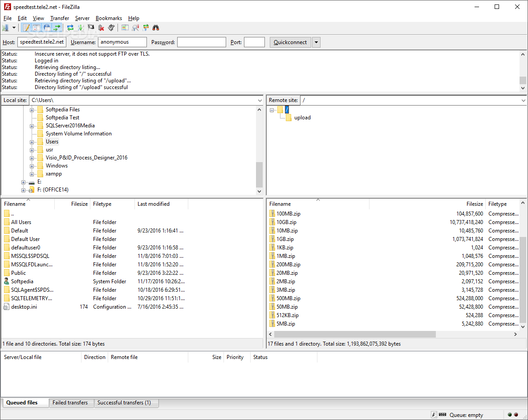Click the Quickconnect button
The width and height of the screenshot is (528, 420).
click(x=290, y=42)
